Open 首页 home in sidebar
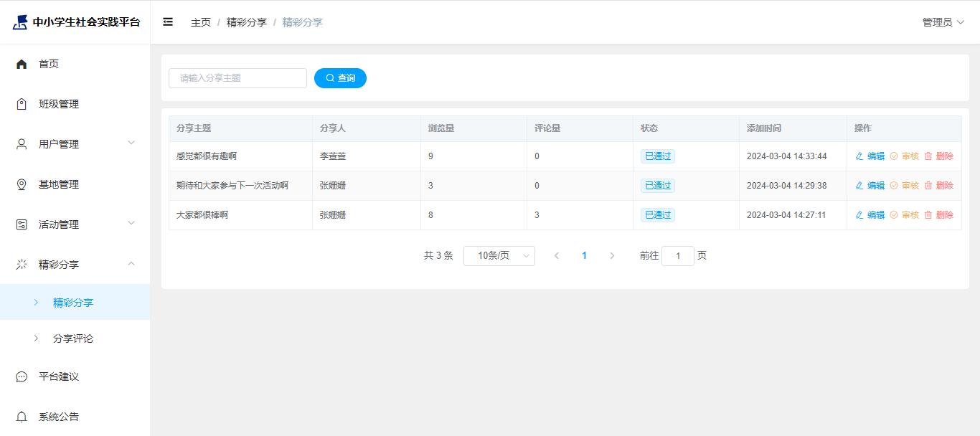The height and width of the screenshot is (436, 980). 49,64
